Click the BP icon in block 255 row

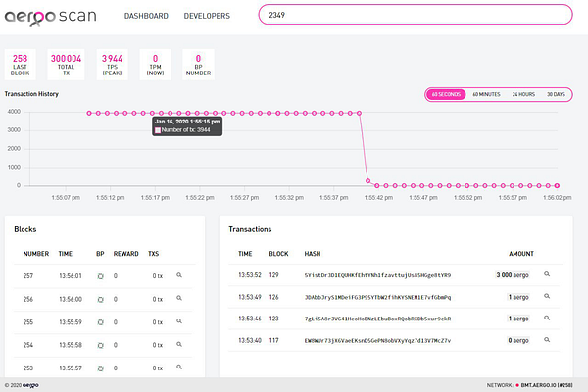101,322
